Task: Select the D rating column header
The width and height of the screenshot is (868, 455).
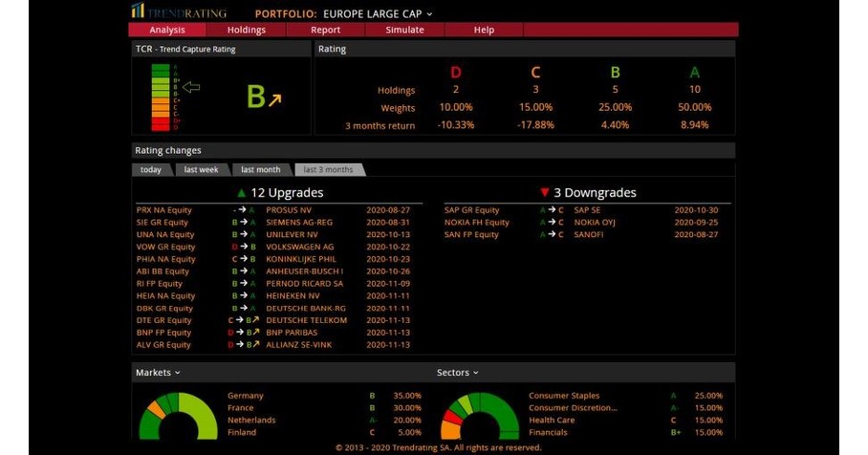Action: [x=456, y=73]
